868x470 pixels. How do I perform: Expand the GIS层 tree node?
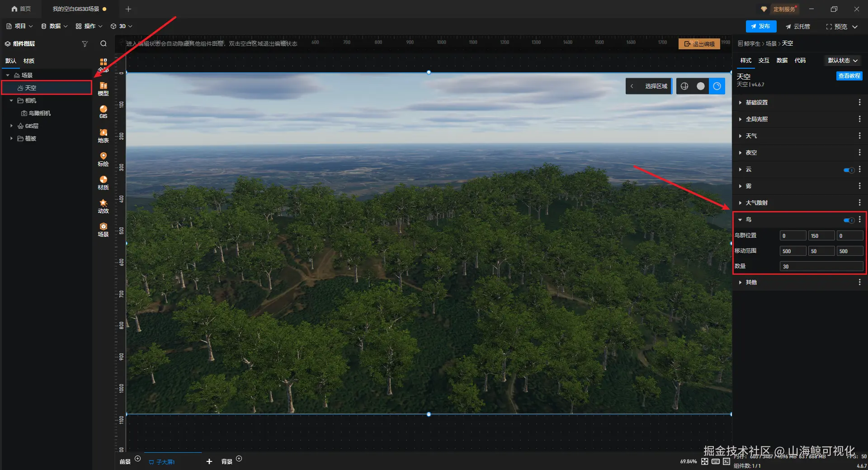[11, 126]
